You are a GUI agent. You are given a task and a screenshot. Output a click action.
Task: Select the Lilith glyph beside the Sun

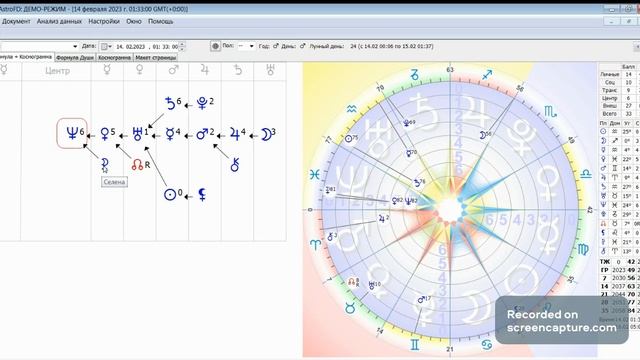pos(202,195)
